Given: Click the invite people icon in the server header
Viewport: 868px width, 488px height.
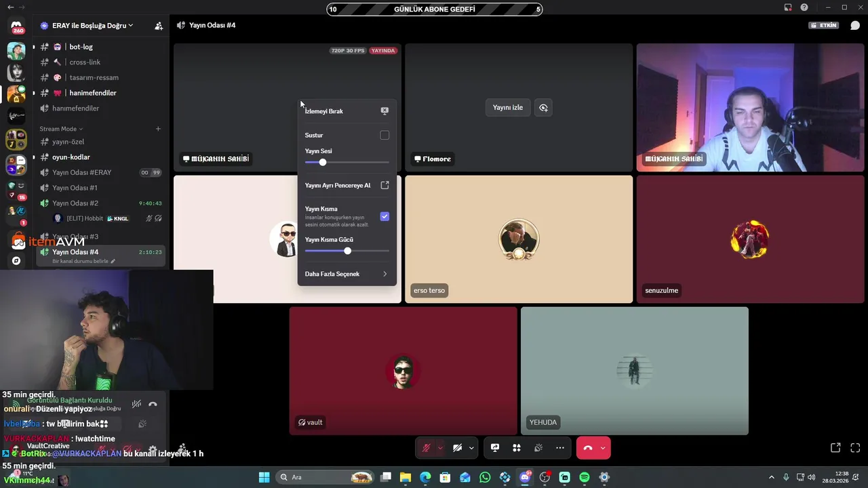Looking at the screenshot, I should [158, 26].
